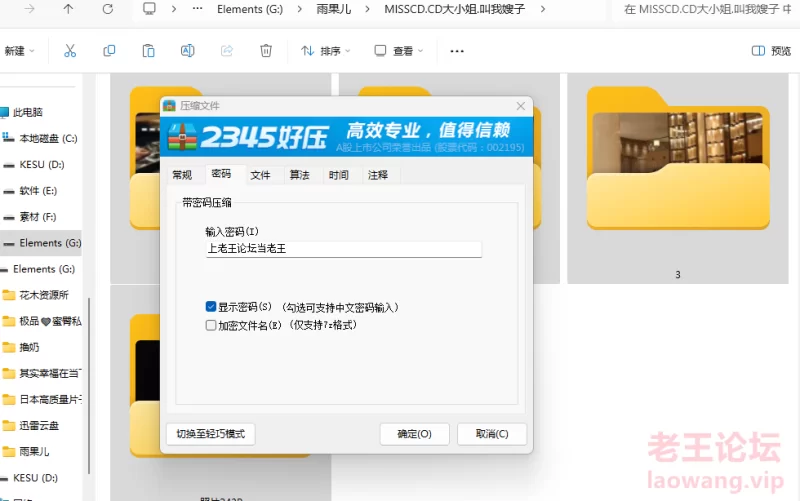This screenshot has width=800, height=501.
Task: Switch to 密码 tab in compress dialog
Action: click(x=221, y=173)
